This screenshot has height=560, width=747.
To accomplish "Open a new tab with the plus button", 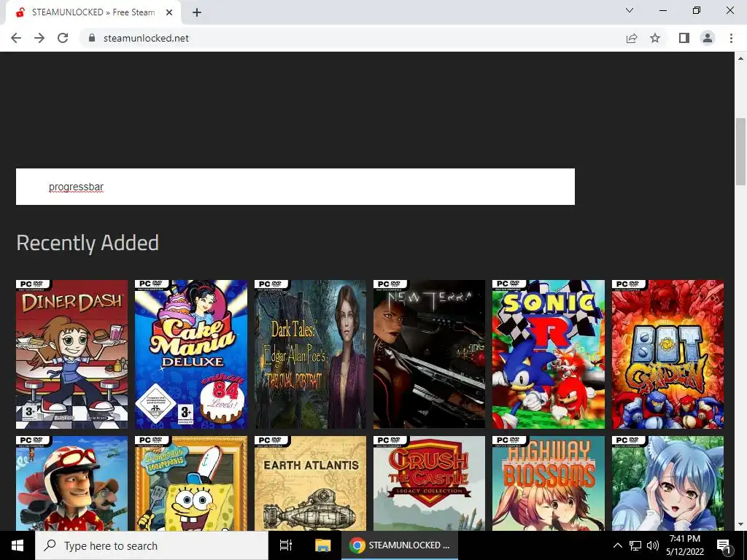I will pyautogui.click(x=197, y=12).
